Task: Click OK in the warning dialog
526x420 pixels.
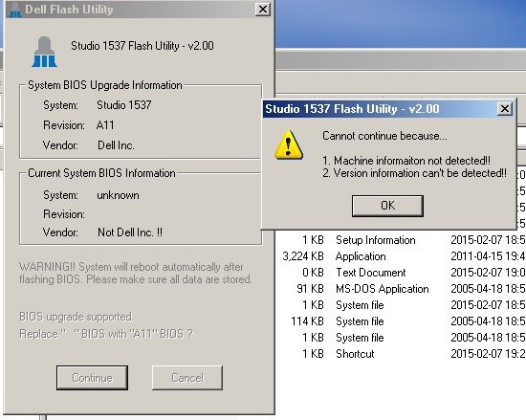Action: 387,206
